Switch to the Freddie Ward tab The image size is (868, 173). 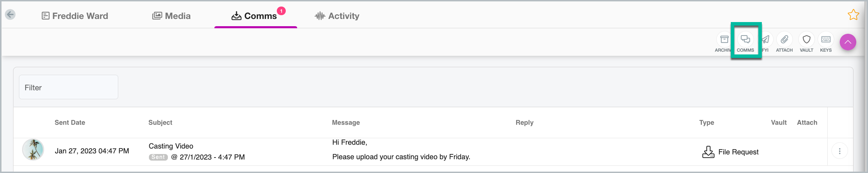[x=75, y=16]
